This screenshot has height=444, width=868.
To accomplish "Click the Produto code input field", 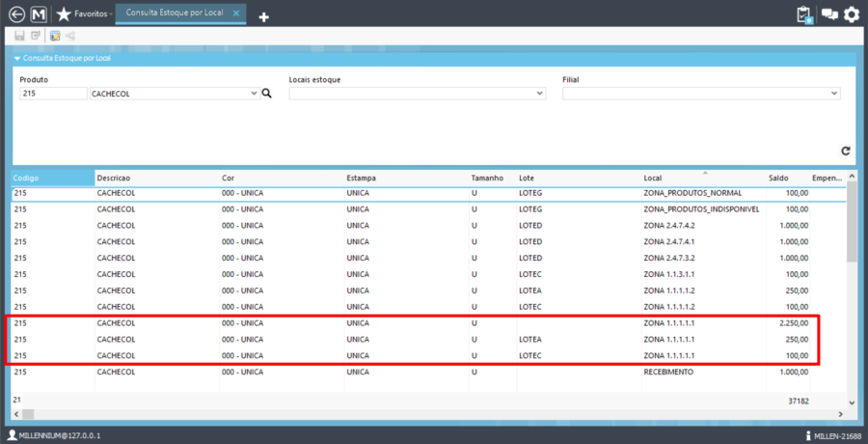I will pyautogui.click(x=53, y=94).
